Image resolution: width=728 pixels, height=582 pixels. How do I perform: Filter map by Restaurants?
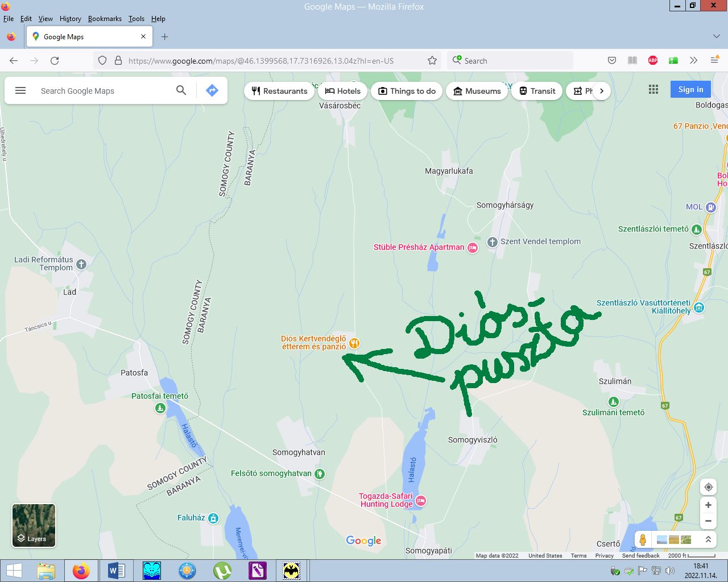click(x=279, y=91)
